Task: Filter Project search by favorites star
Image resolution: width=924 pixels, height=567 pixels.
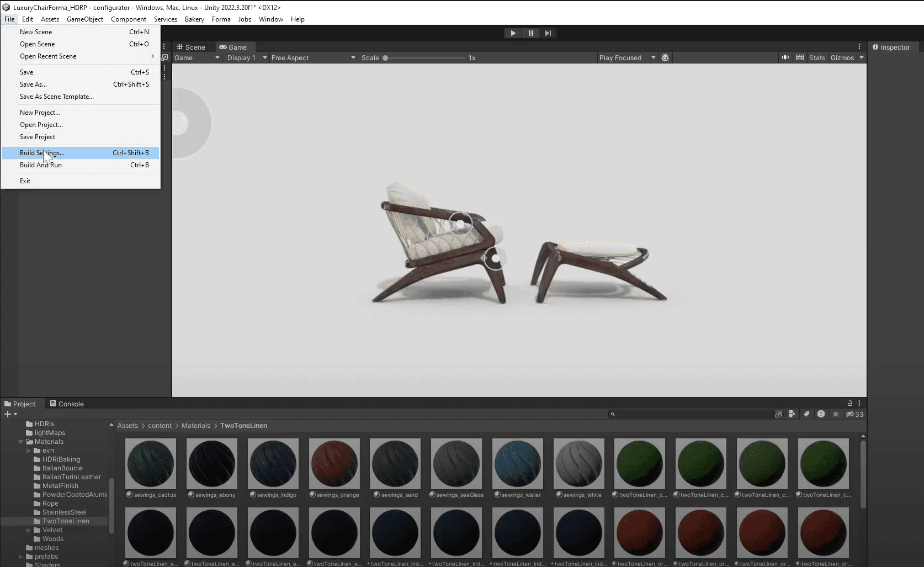Action: tap(836, 414)
